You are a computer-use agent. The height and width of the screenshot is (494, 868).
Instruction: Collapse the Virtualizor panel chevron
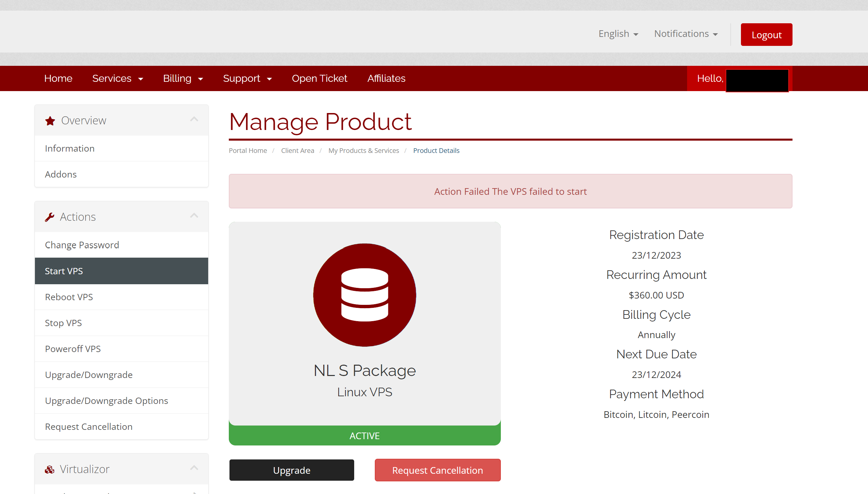(x=194, y=468)
